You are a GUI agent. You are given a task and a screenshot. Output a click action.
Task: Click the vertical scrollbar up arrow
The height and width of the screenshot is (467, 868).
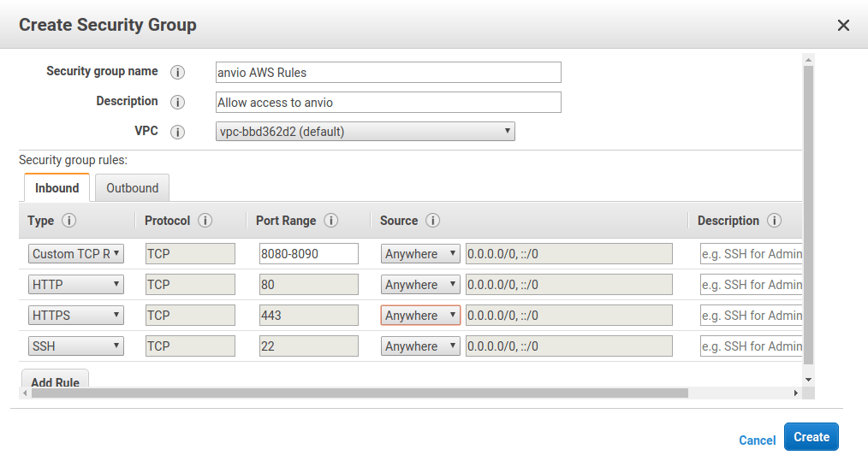[808, 60]
